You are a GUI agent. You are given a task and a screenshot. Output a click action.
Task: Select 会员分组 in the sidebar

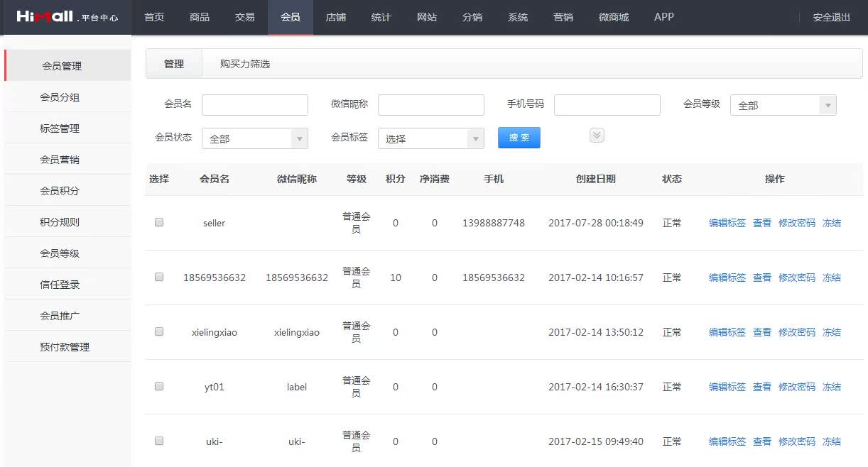(67, 97)
